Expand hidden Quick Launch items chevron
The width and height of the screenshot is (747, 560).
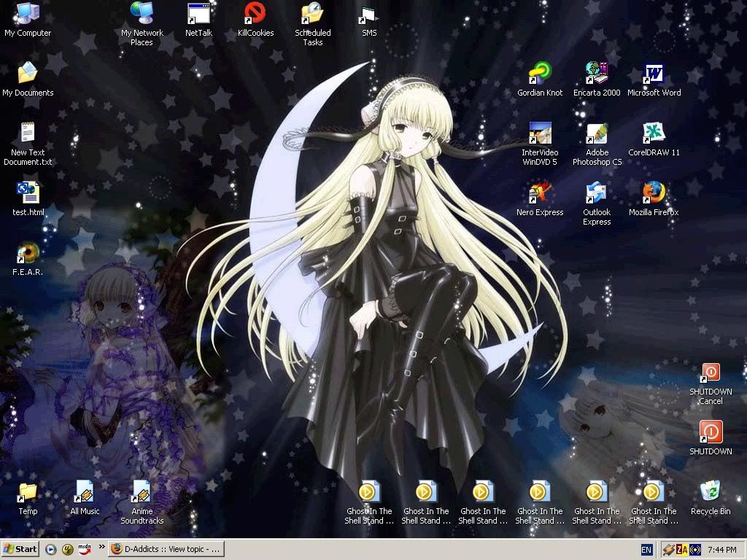101,547
